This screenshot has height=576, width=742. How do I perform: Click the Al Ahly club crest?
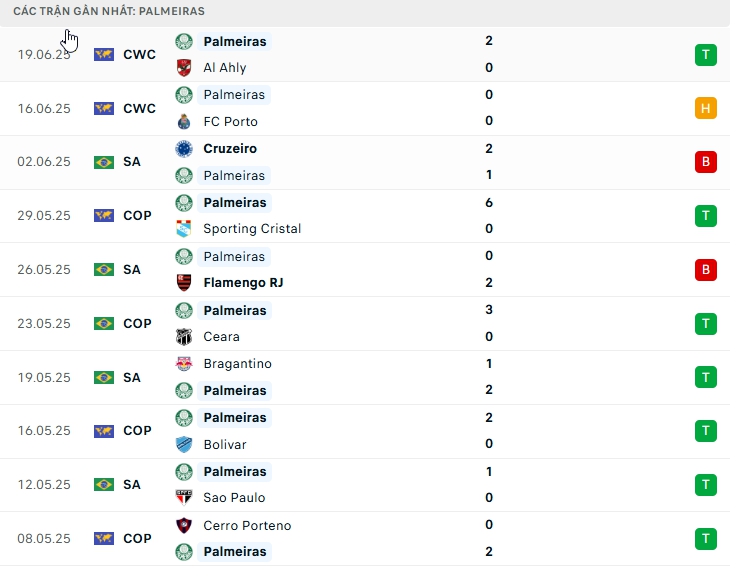point(184,68)
